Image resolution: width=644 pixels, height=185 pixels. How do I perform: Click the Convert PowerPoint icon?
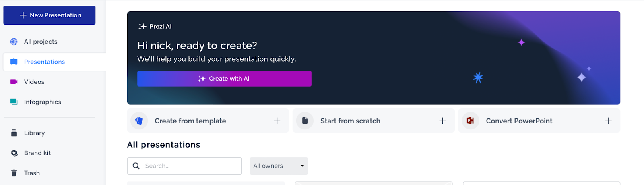[x=470, y=121]
